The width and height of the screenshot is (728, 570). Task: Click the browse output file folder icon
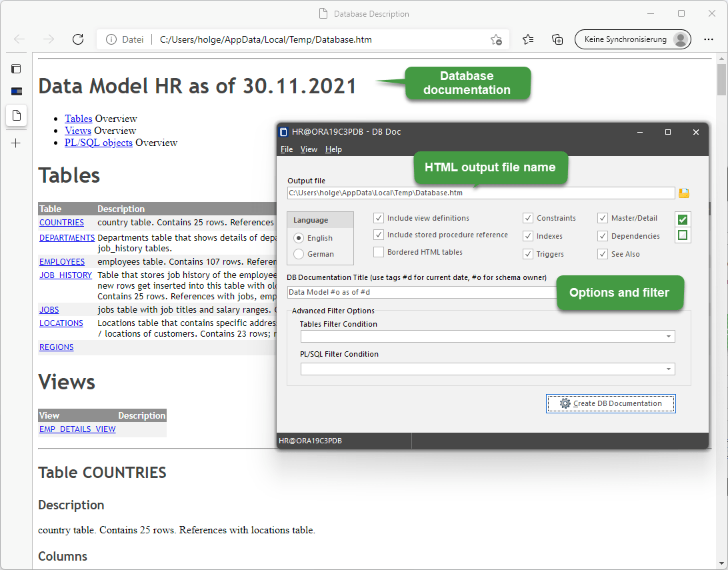click(x=683, y=193)
